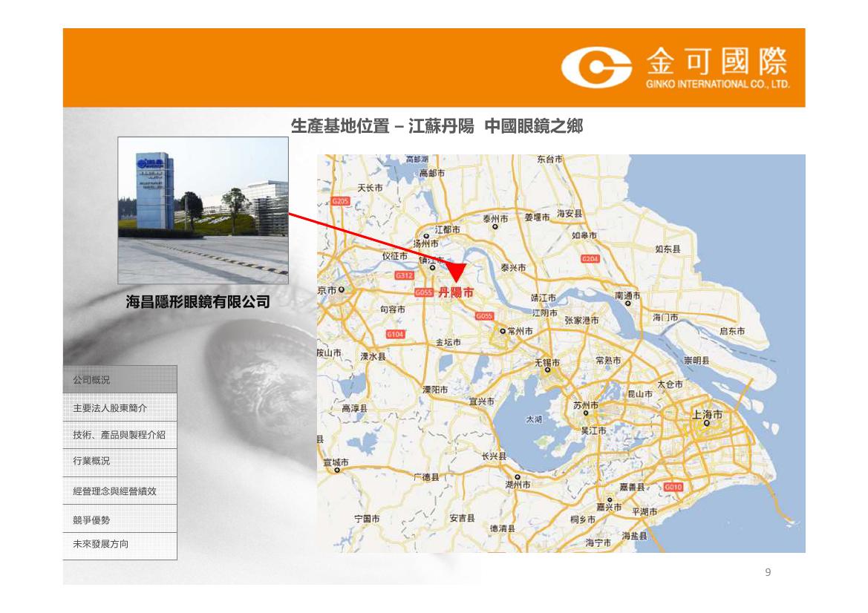Click the G010 highway shield near Shanghai
Viewport: 868px width, 613px height.
click(673, 487)
